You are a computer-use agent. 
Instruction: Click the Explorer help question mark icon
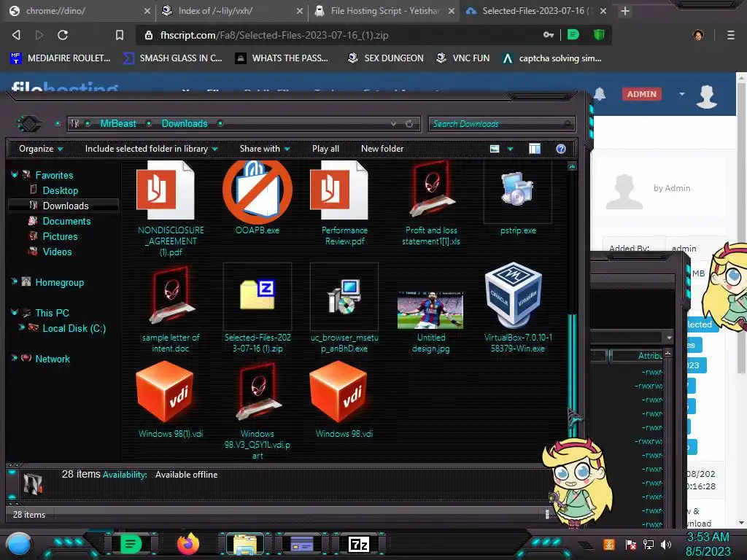(x=561, y=149)
